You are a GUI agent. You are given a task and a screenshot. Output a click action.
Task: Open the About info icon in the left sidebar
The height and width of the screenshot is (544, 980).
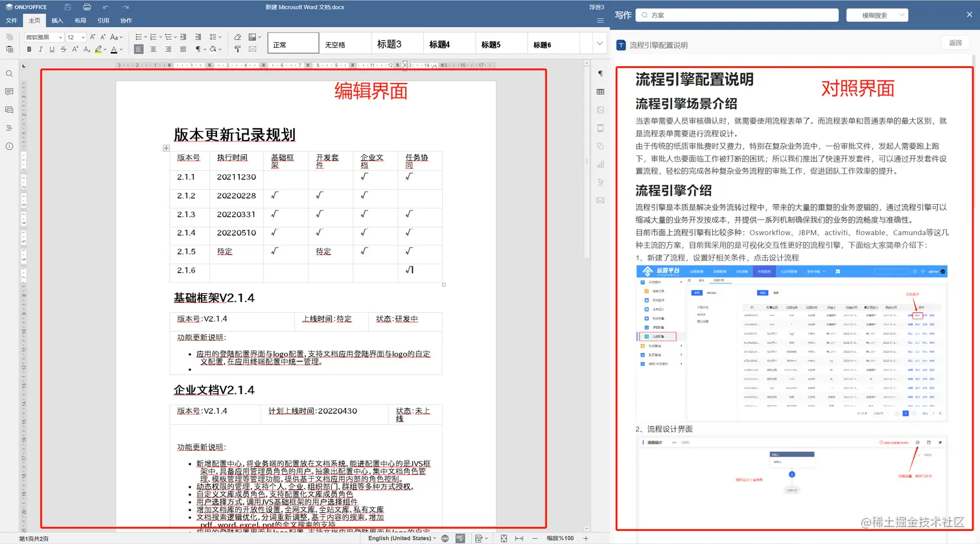pos(9,146)
